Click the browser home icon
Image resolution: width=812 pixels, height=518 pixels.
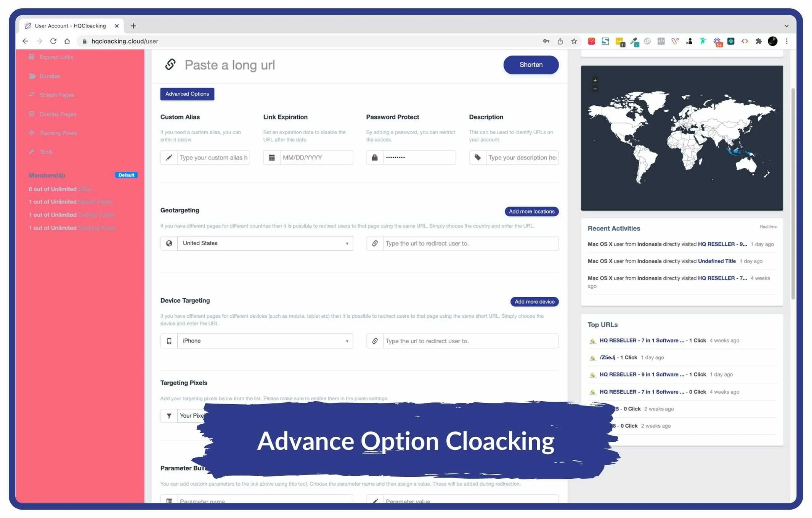tap(67, 41)
